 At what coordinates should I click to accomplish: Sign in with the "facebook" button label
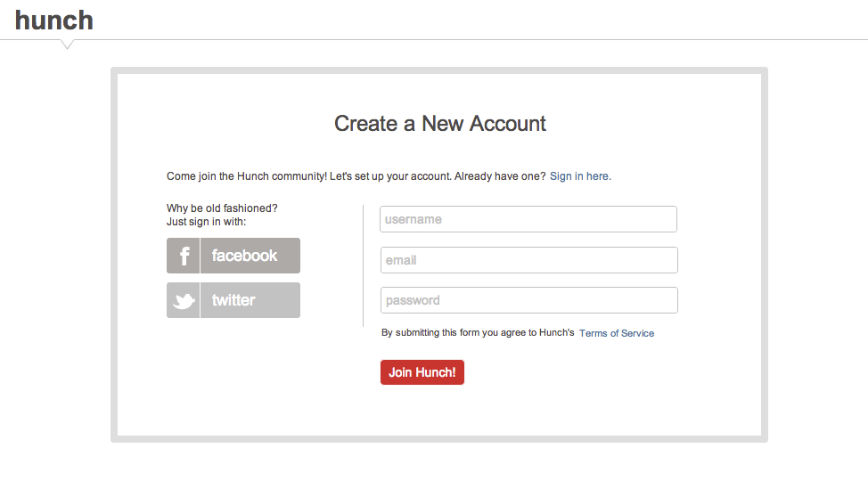pyautogui.click(x=244, y=256)
